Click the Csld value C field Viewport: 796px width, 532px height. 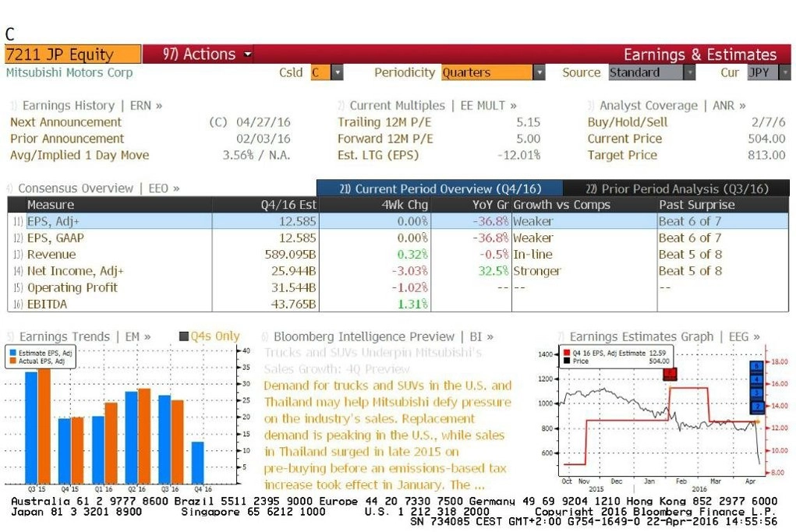coord(321,72)
